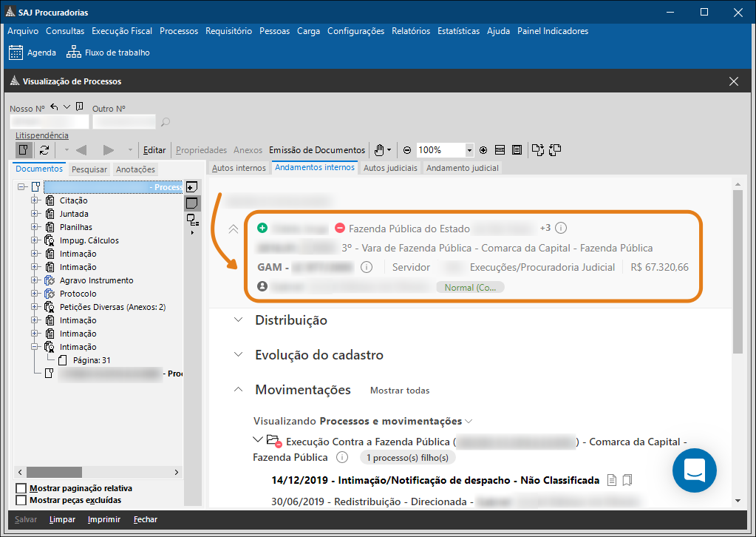Expand the Distribuição section
The width and height of the screenshot is (756, 537).
pos(237,320)
